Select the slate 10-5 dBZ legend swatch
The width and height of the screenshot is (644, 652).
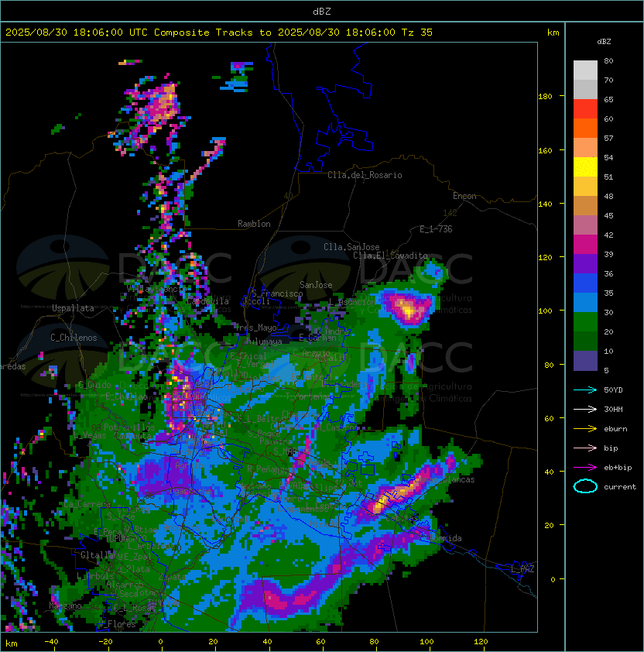[585, 361]
